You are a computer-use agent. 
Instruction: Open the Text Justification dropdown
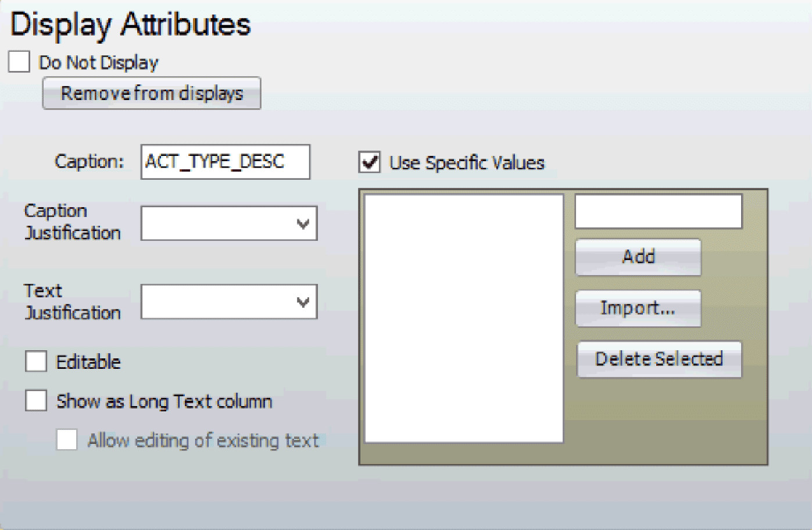click(x=221, y=301)
